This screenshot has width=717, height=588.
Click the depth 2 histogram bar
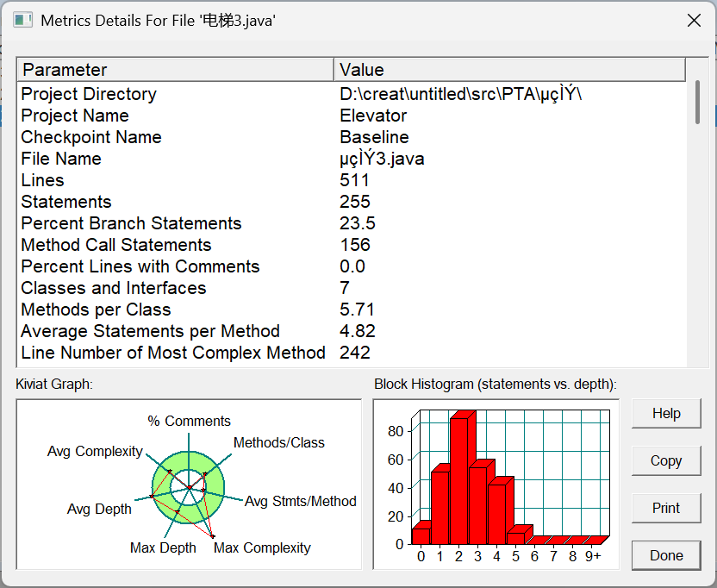coord(459,480)
